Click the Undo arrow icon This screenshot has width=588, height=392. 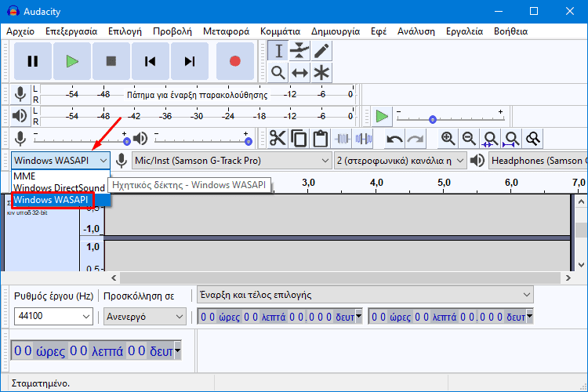pos(394,140)
